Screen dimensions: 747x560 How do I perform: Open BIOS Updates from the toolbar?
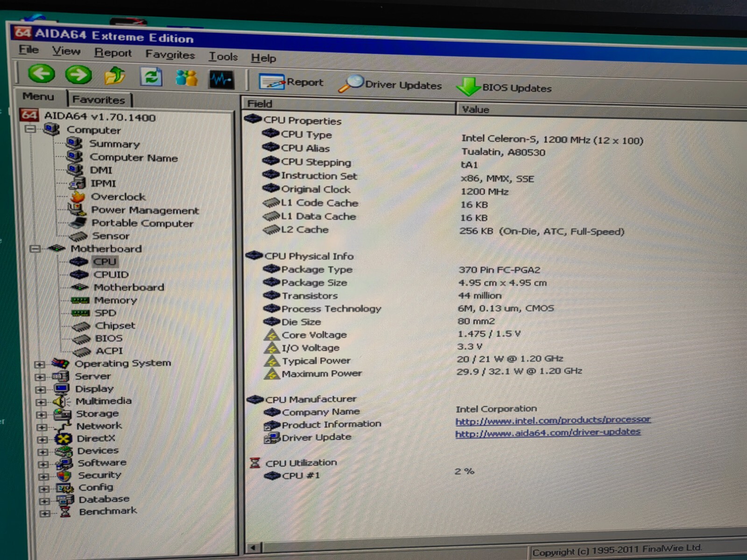tap(504, 87)
